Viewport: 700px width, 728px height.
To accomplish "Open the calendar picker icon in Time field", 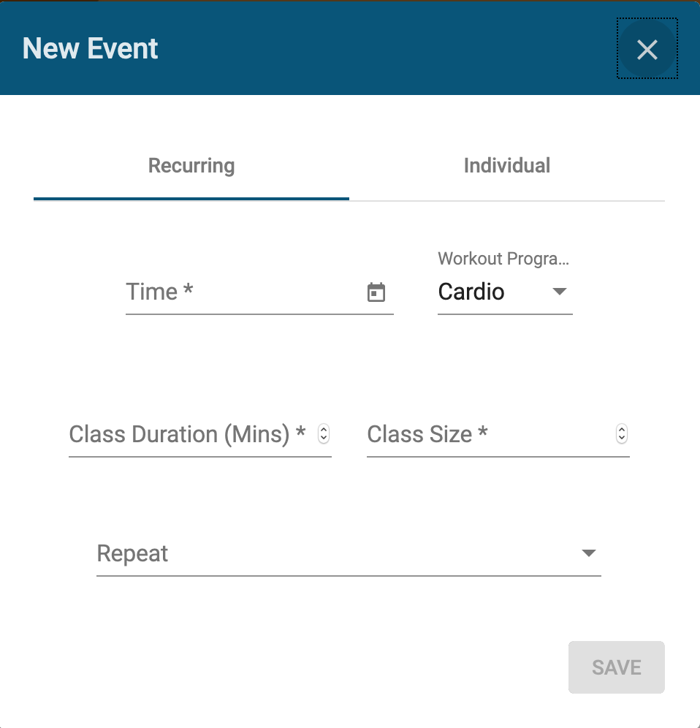I will coord(376,292).
